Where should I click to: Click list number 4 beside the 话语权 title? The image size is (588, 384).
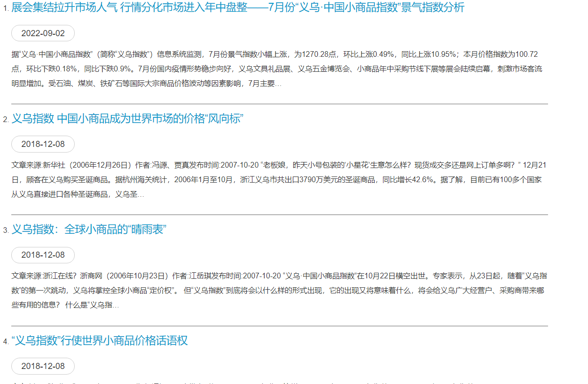6,342
